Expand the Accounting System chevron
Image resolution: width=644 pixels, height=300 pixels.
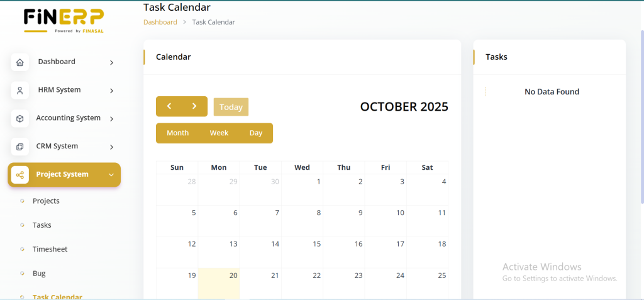(x=111, y=118)
